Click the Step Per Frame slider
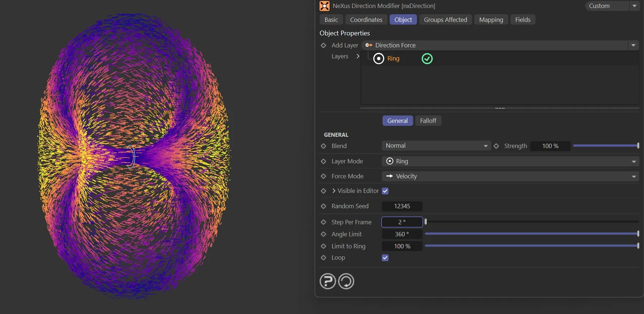 (x=532, y=222)
